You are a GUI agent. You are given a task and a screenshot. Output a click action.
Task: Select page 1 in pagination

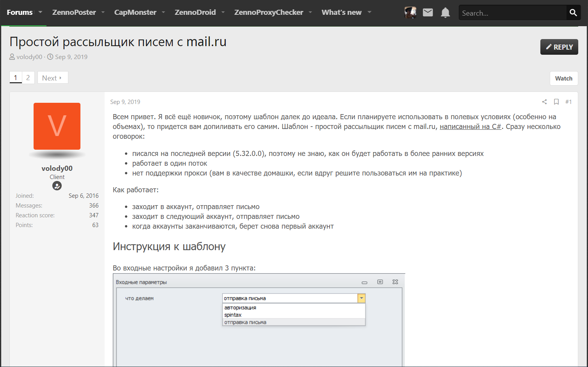coord(16,78)
